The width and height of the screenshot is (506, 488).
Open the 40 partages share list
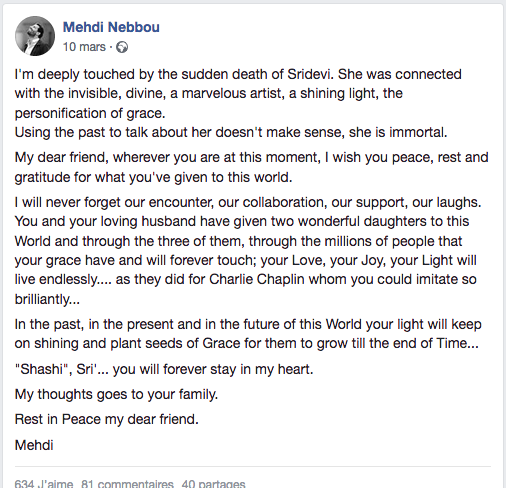(x=213, y=483)
